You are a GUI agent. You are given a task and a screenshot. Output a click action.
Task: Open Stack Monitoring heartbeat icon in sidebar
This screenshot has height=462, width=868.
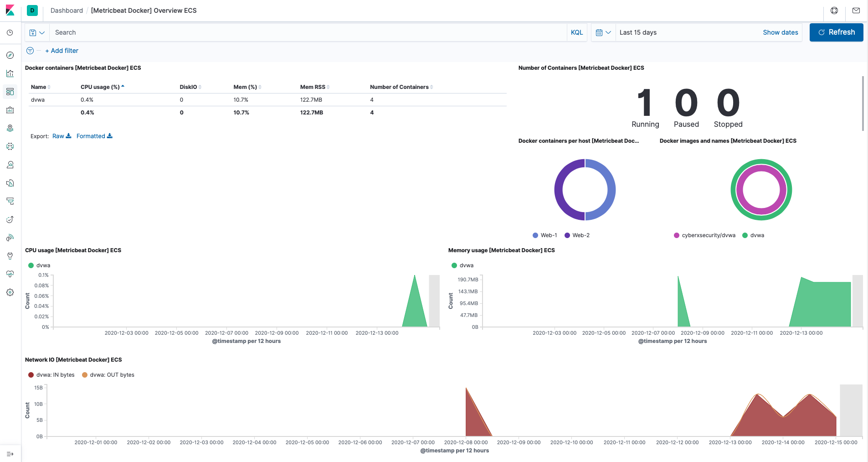tap(10, 274)
